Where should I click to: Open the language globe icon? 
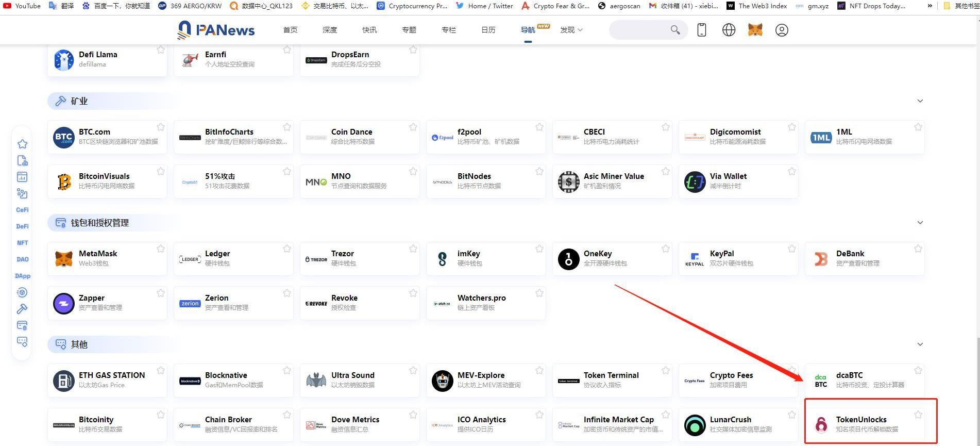point(729,30)
